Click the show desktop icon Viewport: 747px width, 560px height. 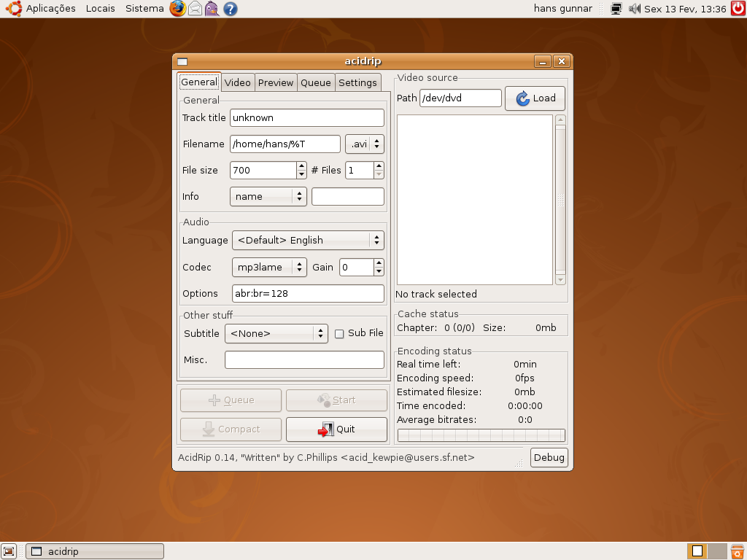click(9, 551)
